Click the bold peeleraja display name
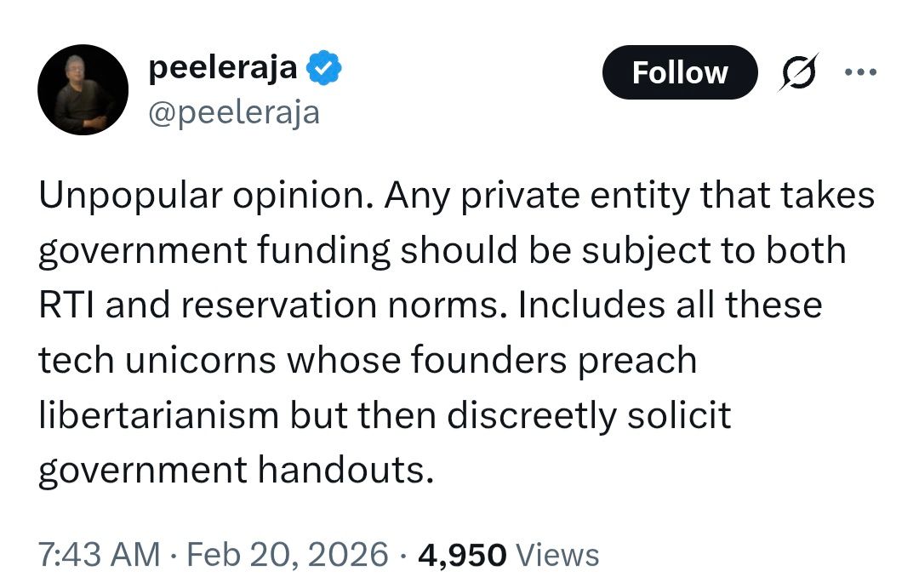The image size is (919, 588). point(223,68)
